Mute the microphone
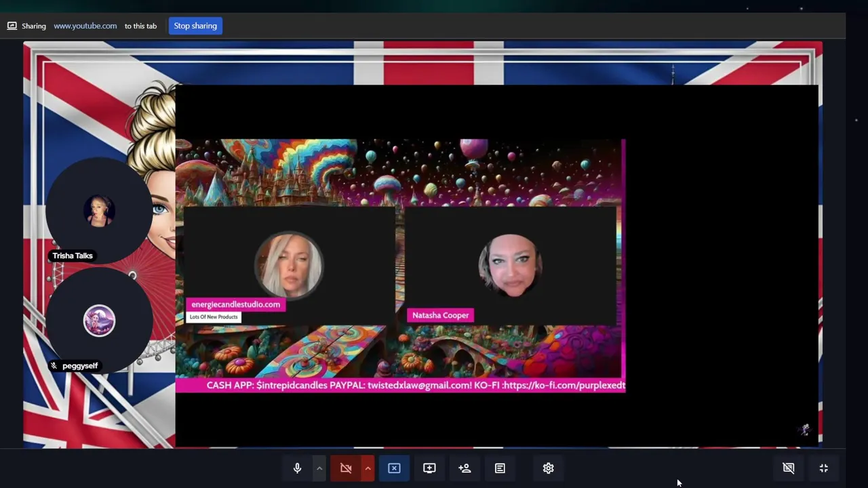This screenshot has height=488, width=868. [x=297, y=468]
